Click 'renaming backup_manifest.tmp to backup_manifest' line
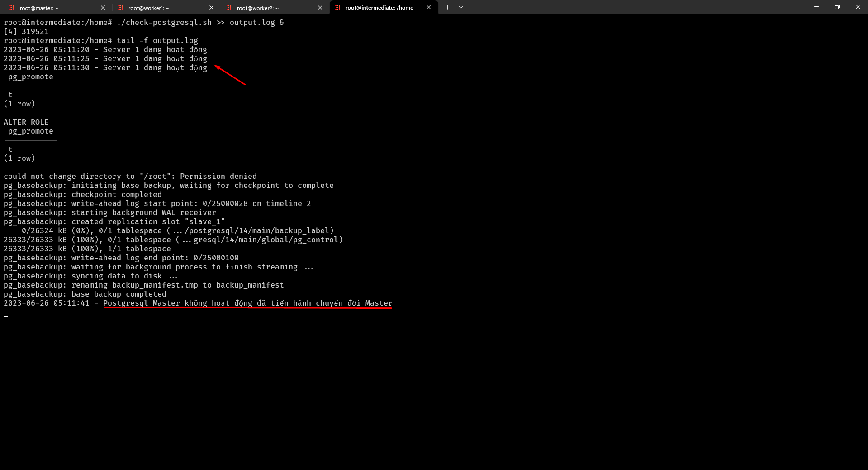The width and height of the screenshot is (868, 470). [x=144, y=285]
